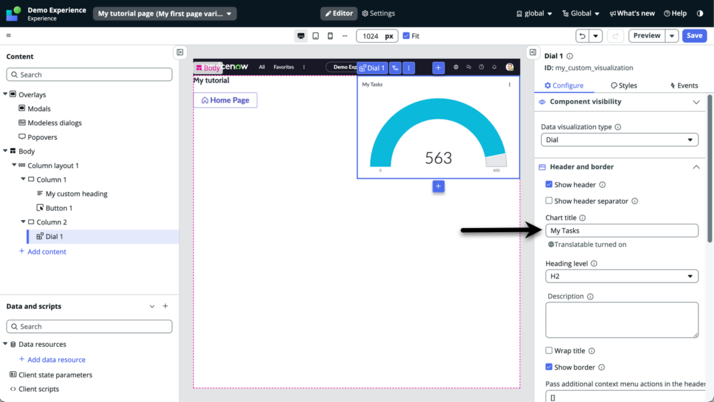714x402 pixels.
Task: Click the Preview button
Action: click(x=647, y=36)
